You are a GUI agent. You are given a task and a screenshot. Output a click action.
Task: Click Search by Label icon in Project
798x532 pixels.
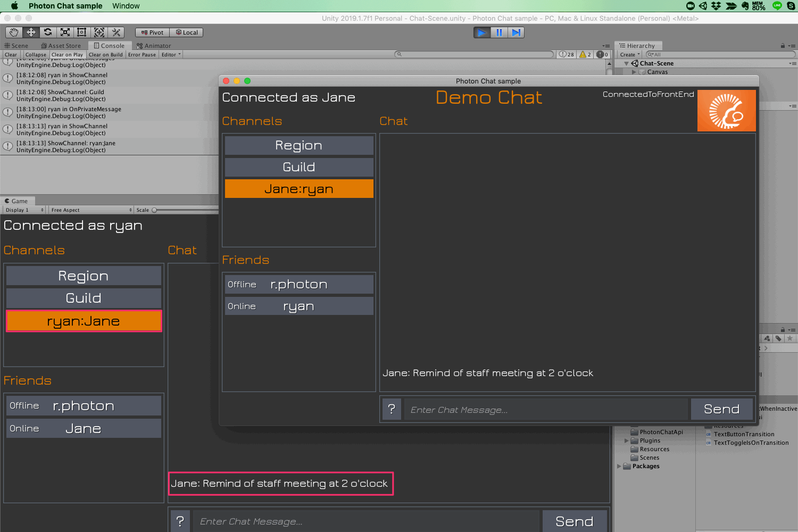coord(778,338)
